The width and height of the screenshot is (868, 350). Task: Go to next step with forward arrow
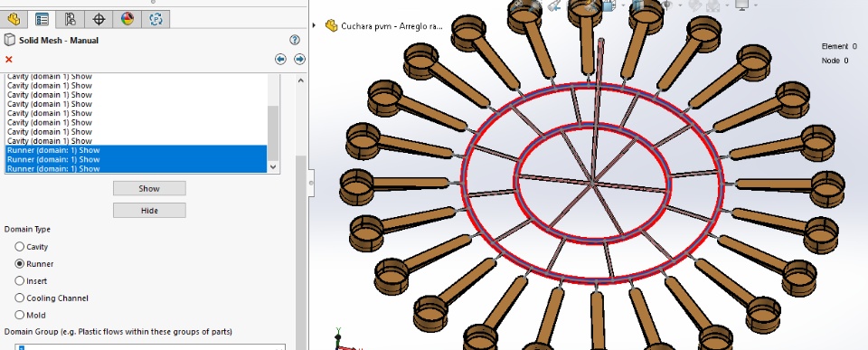tap(299, 60)
